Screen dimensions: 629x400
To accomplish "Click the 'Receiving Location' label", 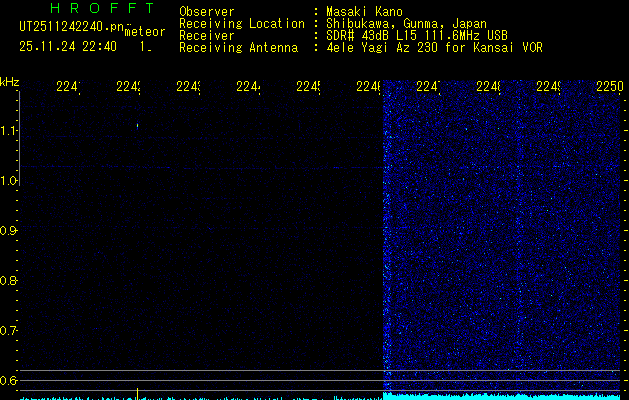I will tap(242, 24).
